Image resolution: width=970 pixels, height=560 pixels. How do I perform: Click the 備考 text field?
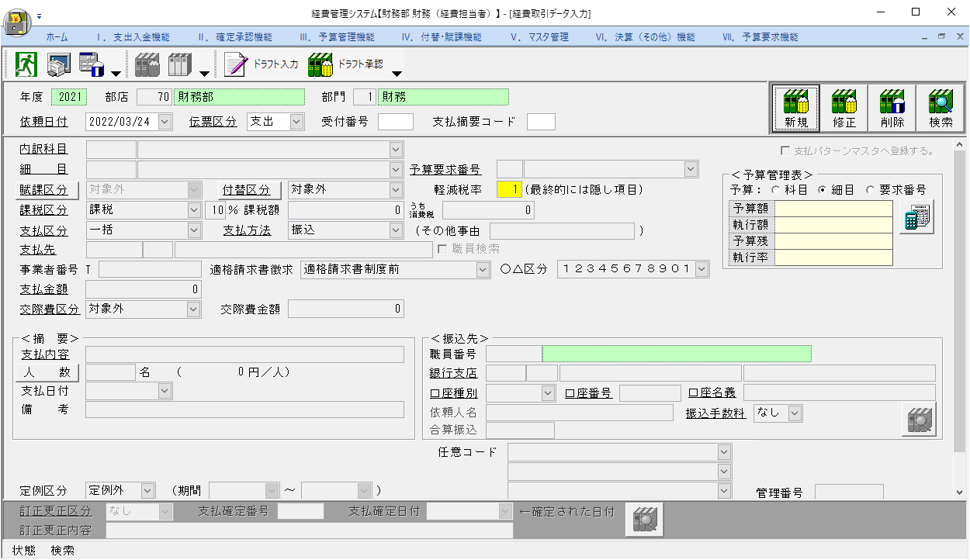(x=244, y=410)
